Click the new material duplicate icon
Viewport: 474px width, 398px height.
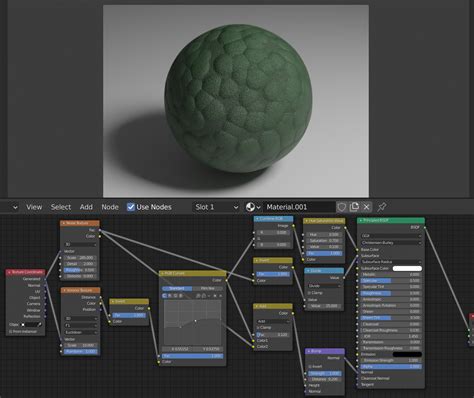[x=354, y=207]
